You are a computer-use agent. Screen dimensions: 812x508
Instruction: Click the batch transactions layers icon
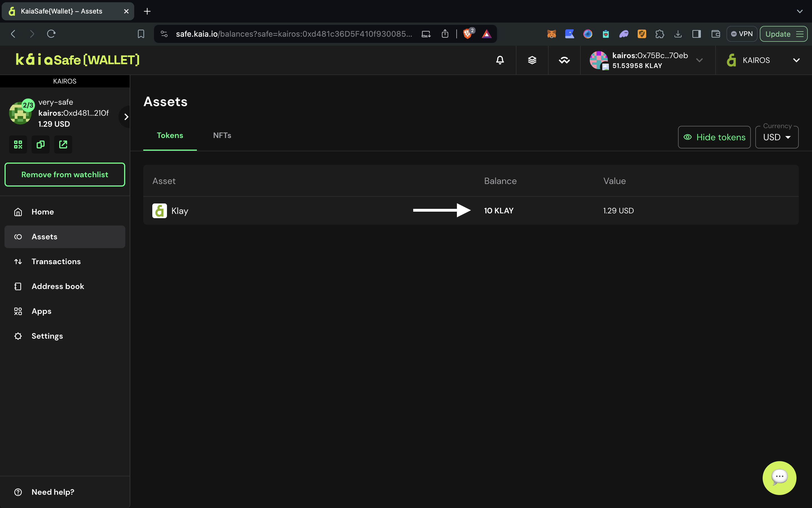point(532,60)
